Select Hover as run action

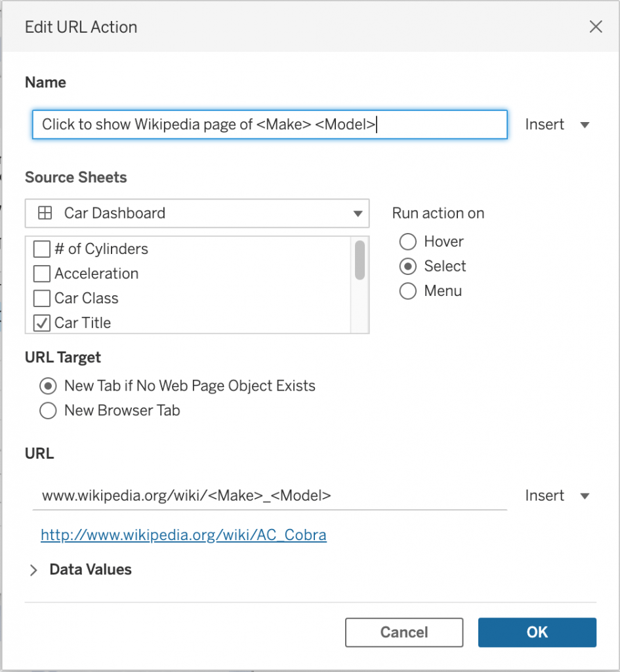(x=408, y=241)
